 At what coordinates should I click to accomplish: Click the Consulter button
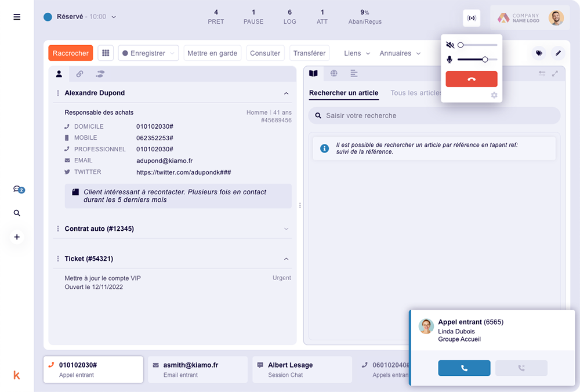(x=265, y=53)
